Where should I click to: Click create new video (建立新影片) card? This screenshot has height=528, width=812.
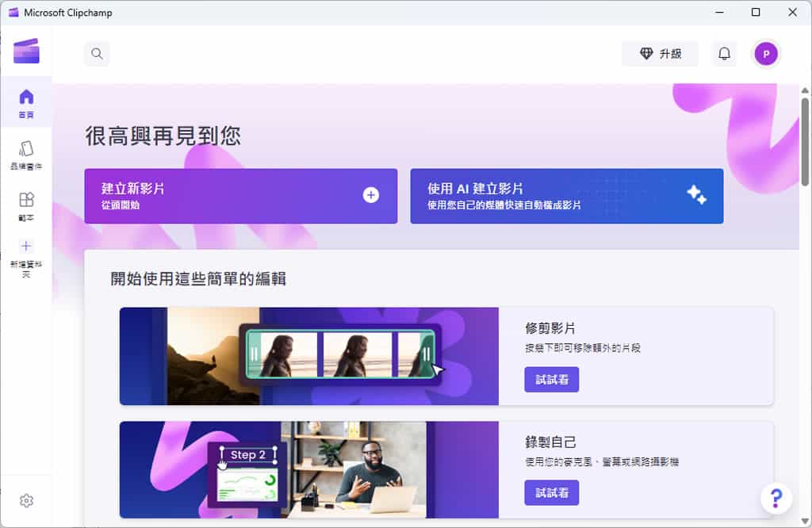tap(241, 196)
